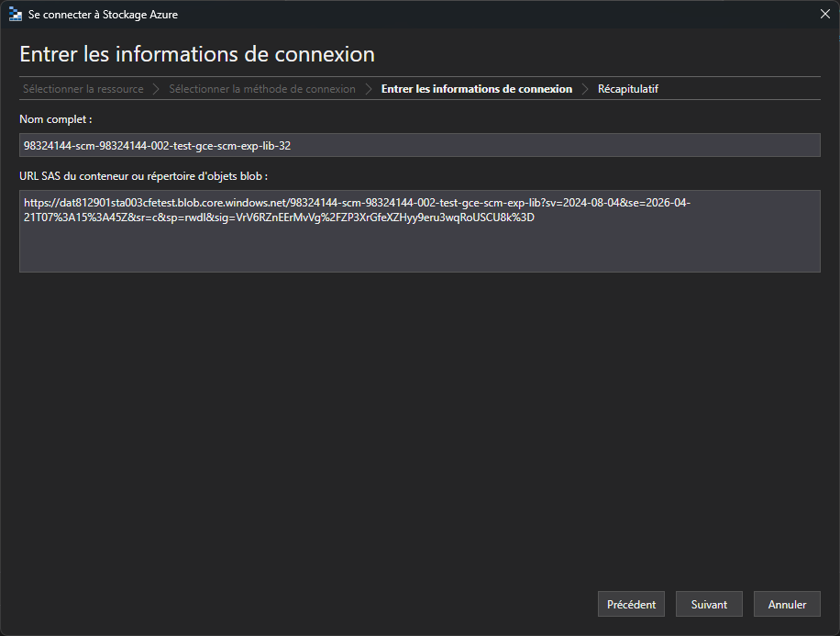Close the Se connecter à Stockage Azure dialog
The image size is (840, 636).
[825, 14]
